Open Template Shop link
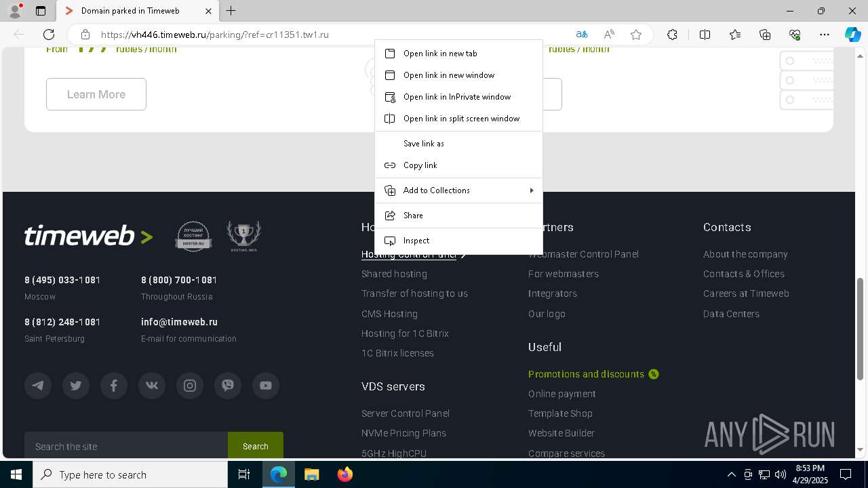 tap(560, 413)
